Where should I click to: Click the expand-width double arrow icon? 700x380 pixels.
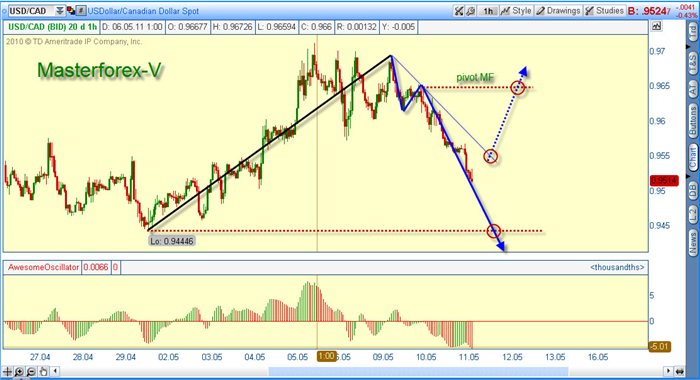coord(679,372)
